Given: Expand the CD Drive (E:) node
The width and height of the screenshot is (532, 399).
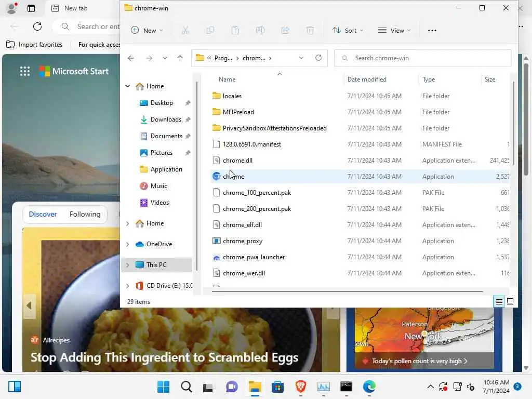Looking at the screenshot, I should 128,286.
